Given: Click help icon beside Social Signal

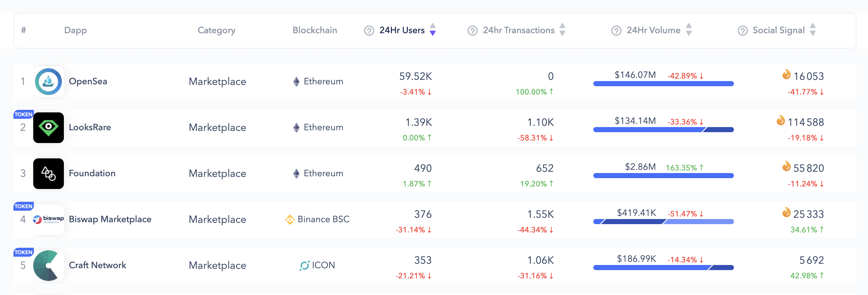Looking at the screenshot, I should [742, 31].
